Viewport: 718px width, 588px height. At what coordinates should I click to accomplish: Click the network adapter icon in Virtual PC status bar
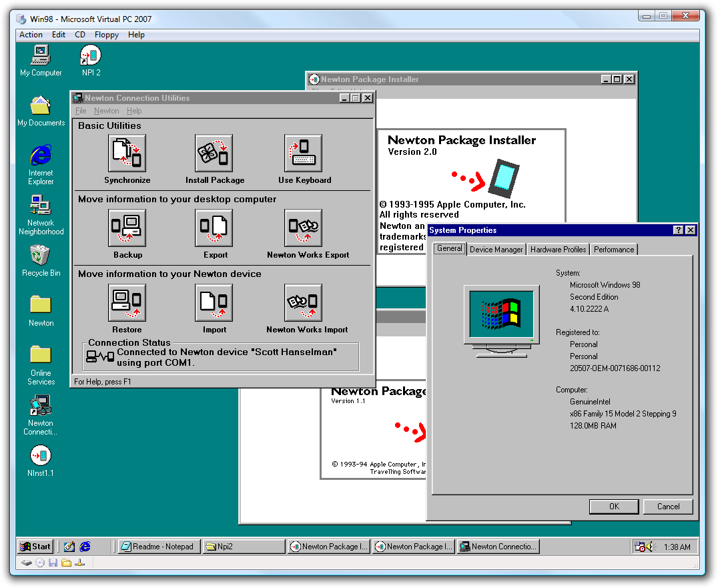pos(79,563)
